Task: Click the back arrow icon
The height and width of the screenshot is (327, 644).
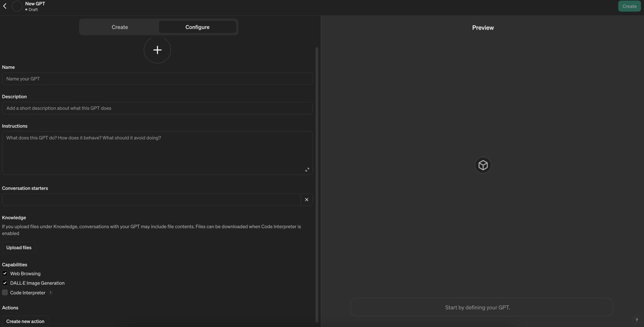Action: (x=5, y=6)
